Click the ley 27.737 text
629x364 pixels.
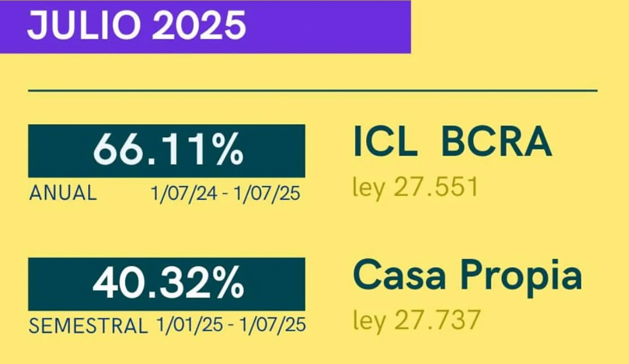tap(416, 320)
